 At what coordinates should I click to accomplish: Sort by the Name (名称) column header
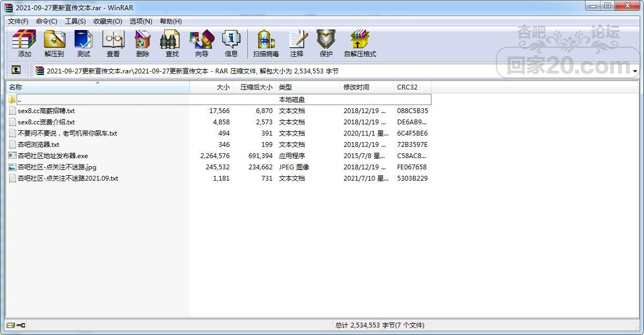[98, 87]
